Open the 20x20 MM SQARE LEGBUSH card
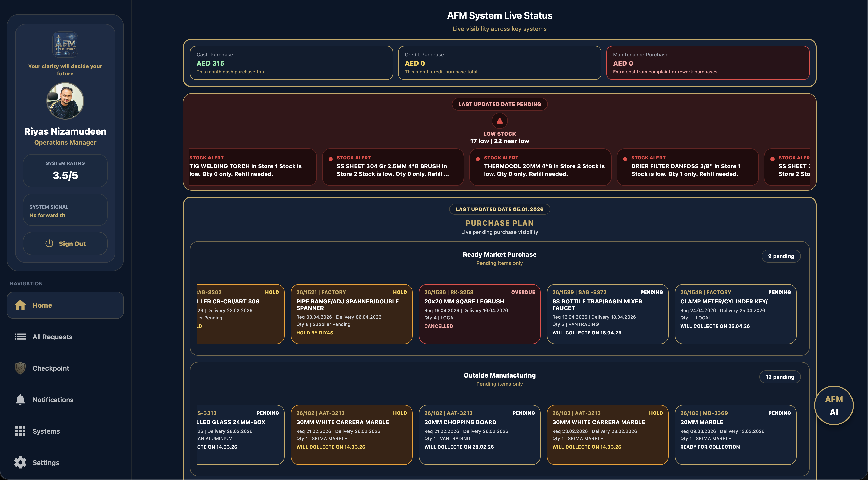The height and width of the screenshot is (480, 868). coord(479,314)
